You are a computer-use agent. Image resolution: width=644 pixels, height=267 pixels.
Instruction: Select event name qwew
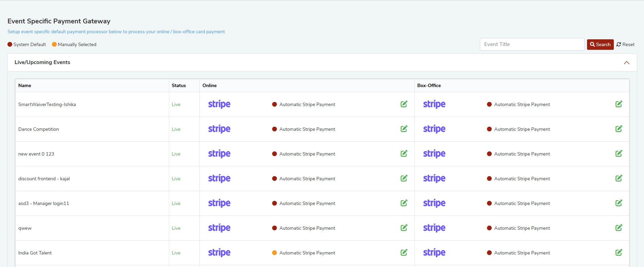tap(25, 228)
